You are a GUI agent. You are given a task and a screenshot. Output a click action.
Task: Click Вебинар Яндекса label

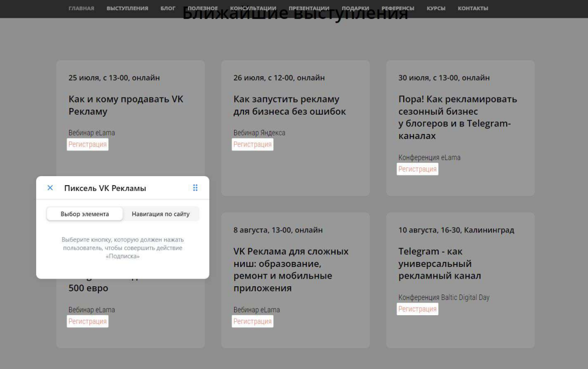coord(259,133)
